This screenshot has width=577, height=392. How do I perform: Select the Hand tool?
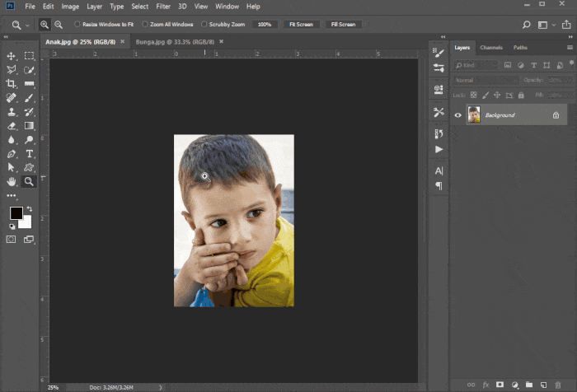11,181
